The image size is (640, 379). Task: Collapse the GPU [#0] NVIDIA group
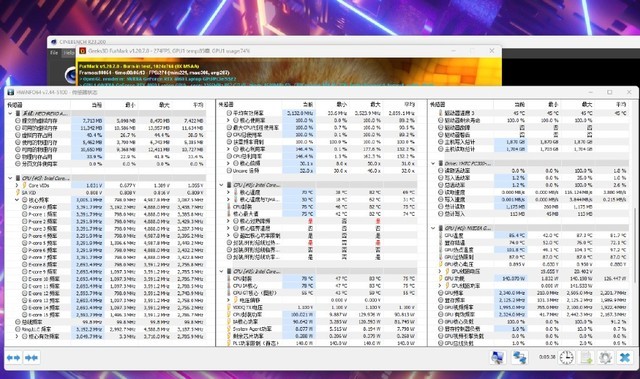(x=433, y=228)
